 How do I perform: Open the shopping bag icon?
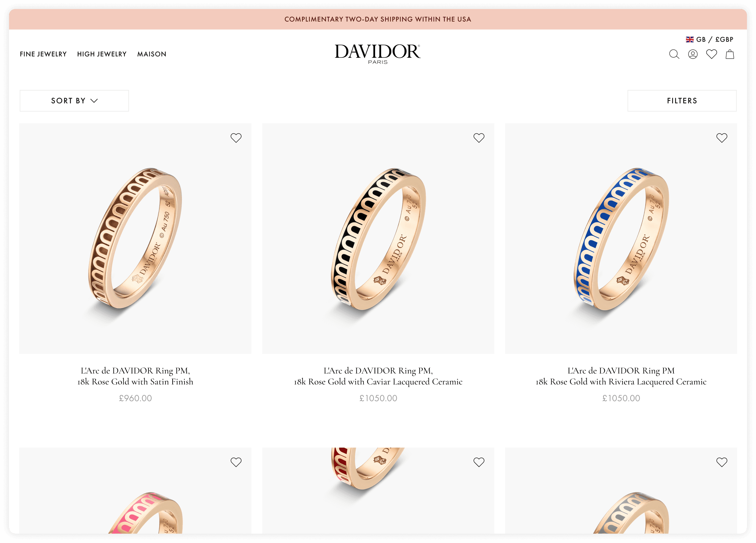click(730, 54)
